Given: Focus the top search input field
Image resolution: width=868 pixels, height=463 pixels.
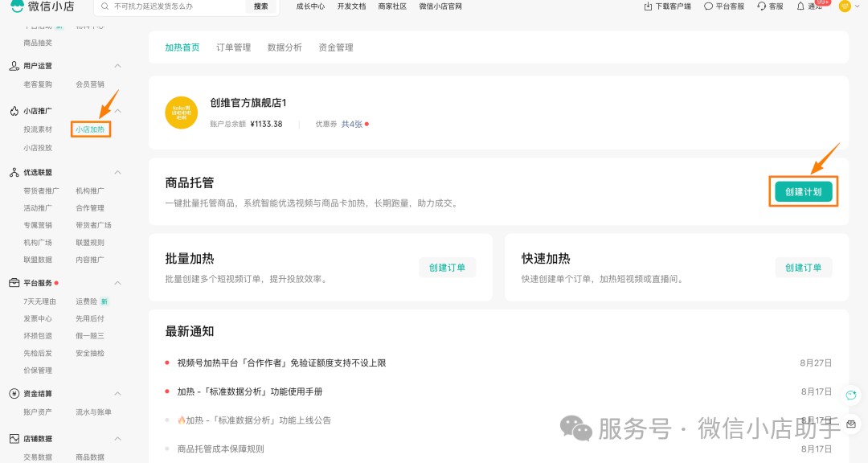Looking at the screenshot, I should tap(177, 6).
